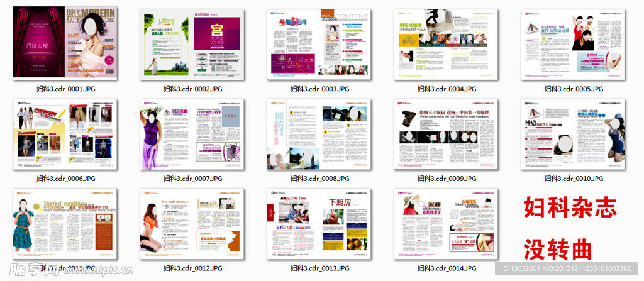Select the thumbnail of 妇科3.cdr_0005.JPG
The width and height of the screenshot is (644, 281).
coord(573,43)
